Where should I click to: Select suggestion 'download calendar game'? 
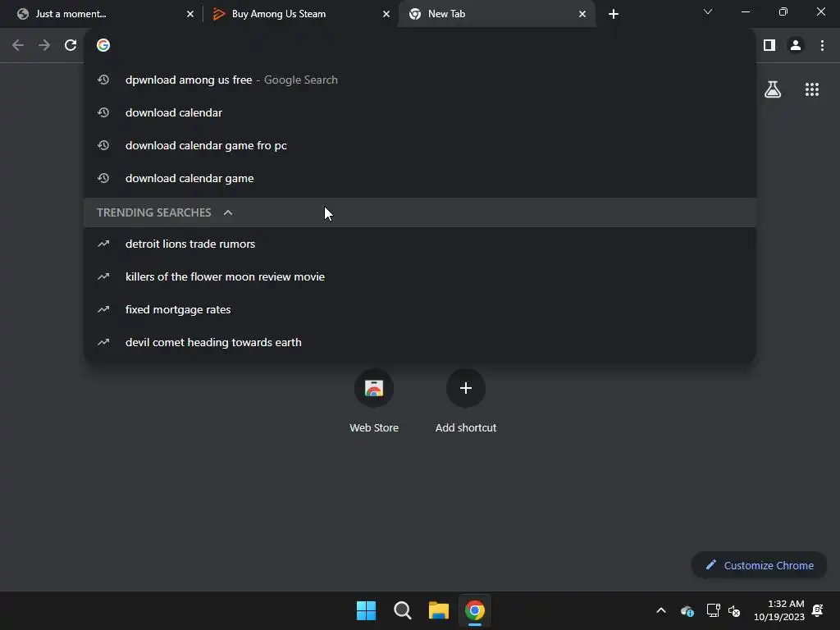[420, 178]
